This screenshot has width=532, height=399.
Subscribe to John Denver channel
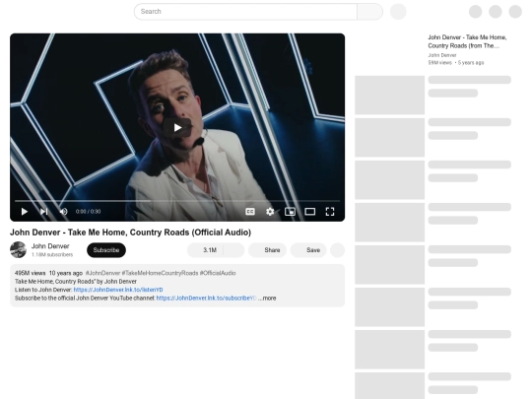point(106,250)
